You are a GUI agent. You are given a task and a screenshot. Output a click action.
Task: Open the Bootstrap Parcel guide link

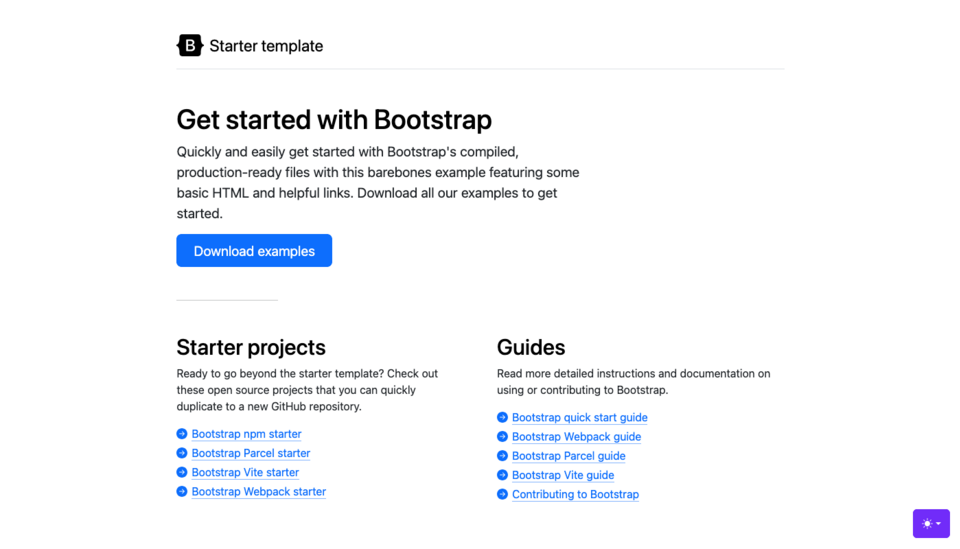[569, 456]
